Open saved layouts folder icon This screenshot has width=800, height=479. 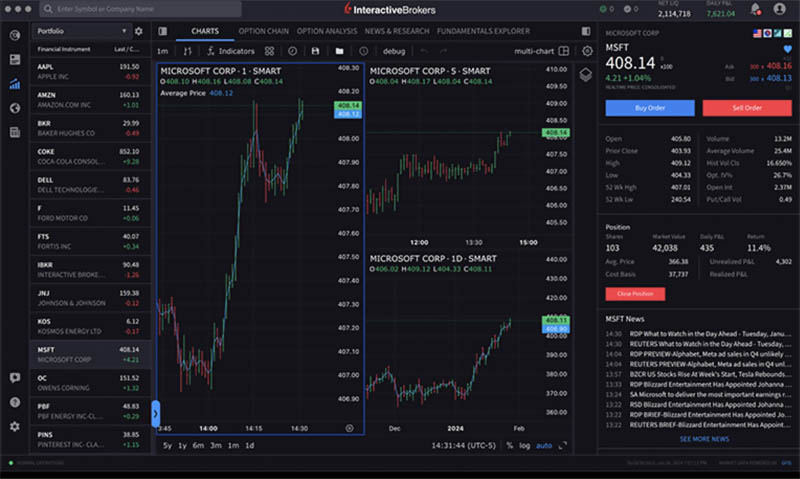click(339, 51)
